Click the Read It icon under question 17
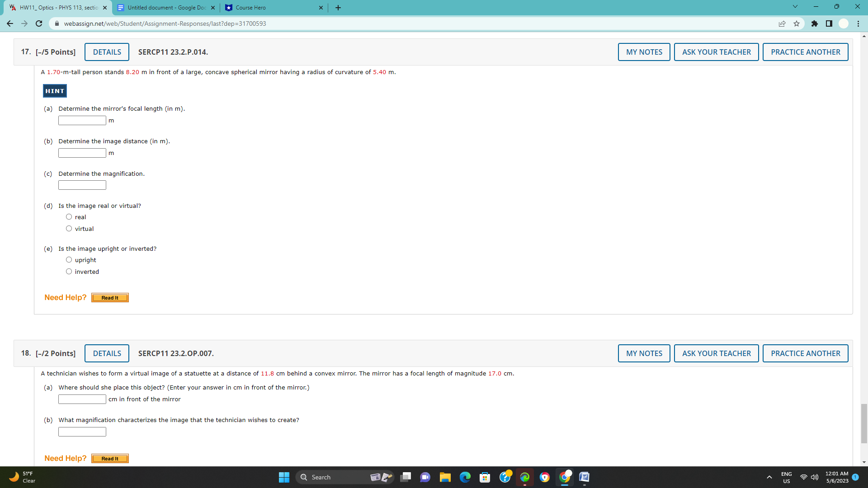Viewport: 868px width, 488px height. pos(110,297)
